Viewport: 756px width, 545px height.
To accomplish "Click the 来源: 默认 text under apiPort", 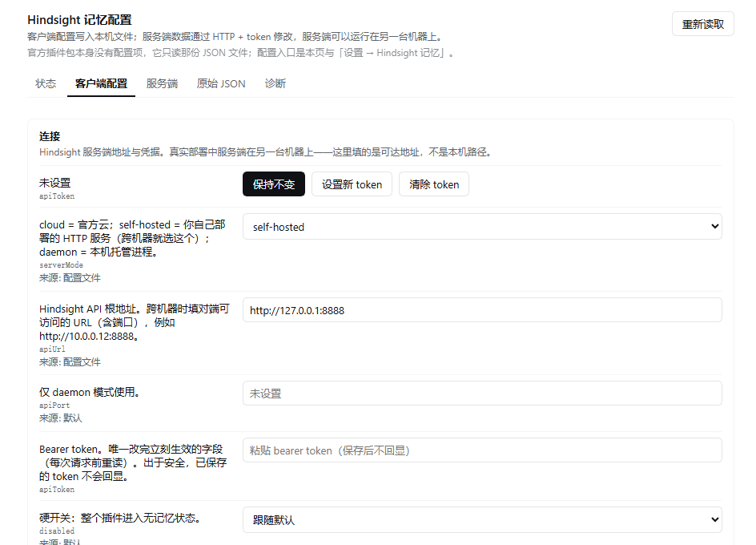I will [61, 418].
